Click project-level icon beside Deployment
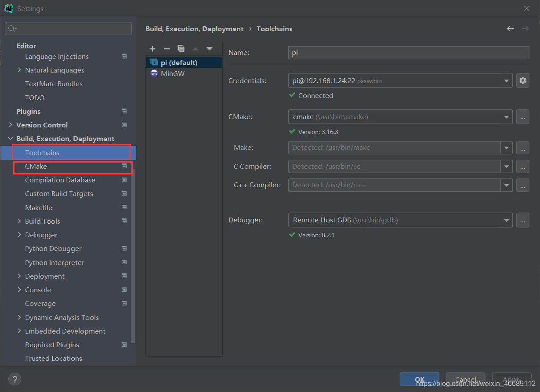The height and width of the screenshot is (392, 540). 124,276
